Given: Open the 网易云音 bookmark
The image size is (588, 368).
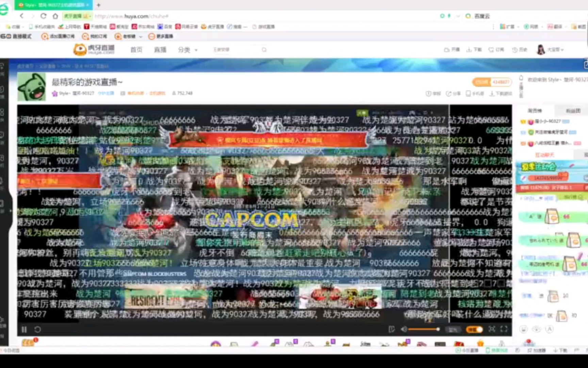Looking at the screenshot, I should 186,27.
